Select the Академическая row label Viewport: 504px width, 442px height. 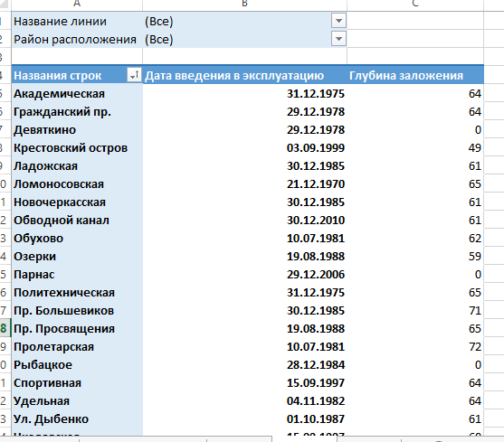(x=77, y=94)
